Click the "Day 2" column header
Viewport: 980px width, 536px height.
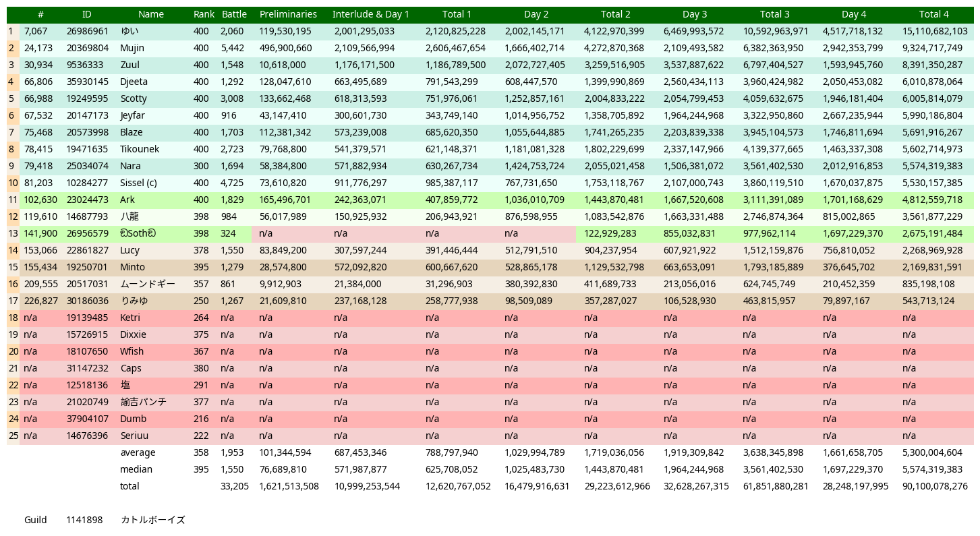[x=536, y=14]
